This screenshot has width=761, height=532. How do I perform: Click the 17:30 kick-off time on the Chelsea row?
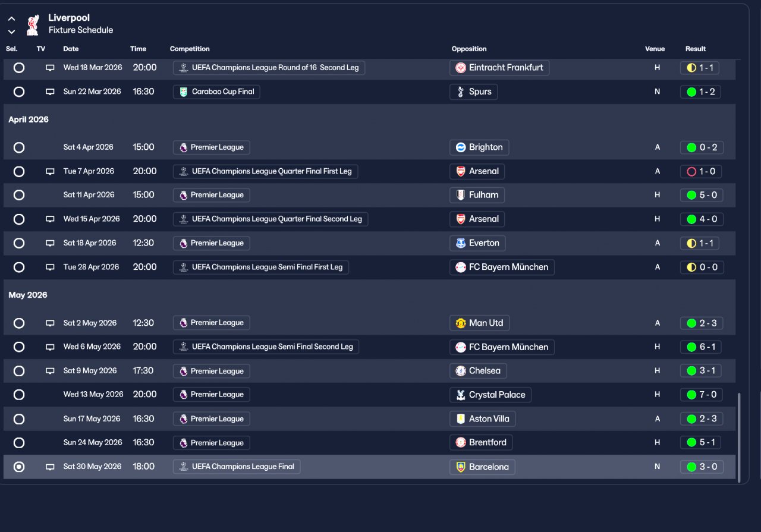point(143,371)
